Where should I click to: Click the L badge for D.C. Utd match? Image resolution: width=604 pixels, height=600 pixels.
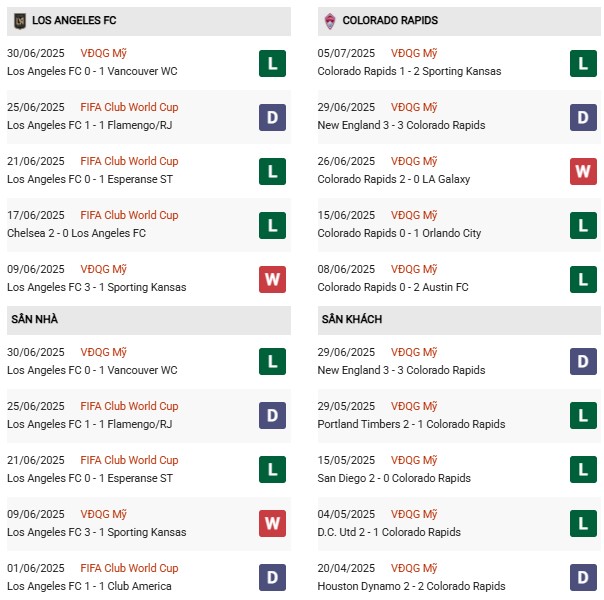[x=583, y=524]
